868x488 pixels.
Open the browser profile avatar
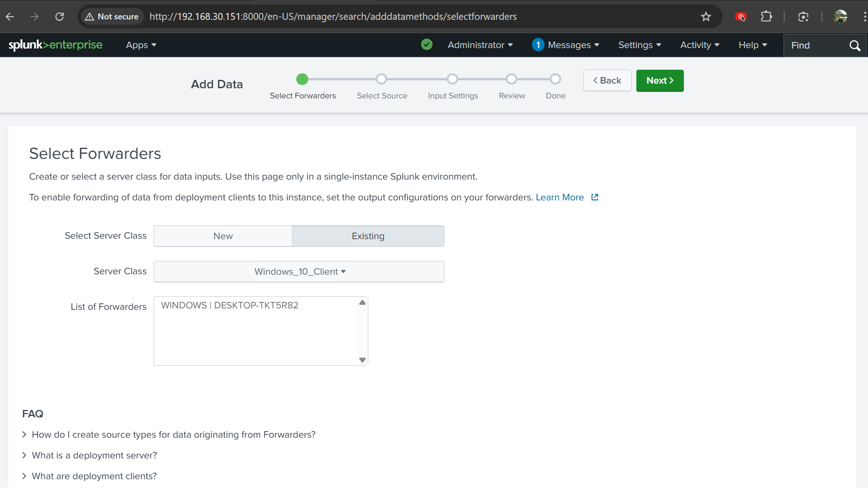(840, 17)
